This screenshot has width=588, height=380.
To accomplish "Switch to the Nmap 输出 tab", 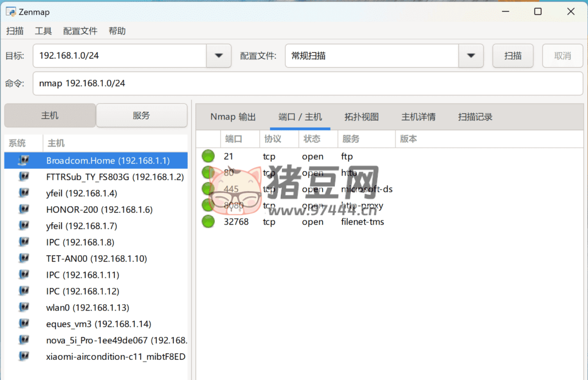I will click(233, 117).
